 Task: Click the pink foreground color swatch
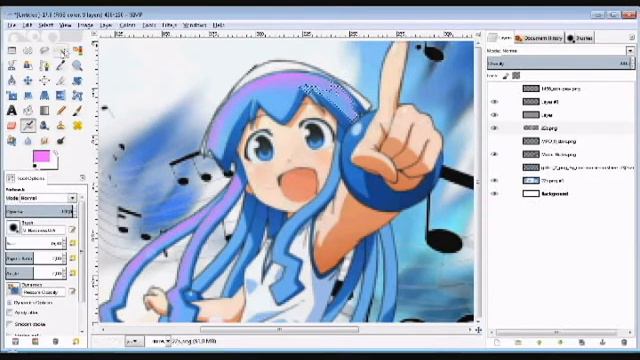tap(41, 156)
